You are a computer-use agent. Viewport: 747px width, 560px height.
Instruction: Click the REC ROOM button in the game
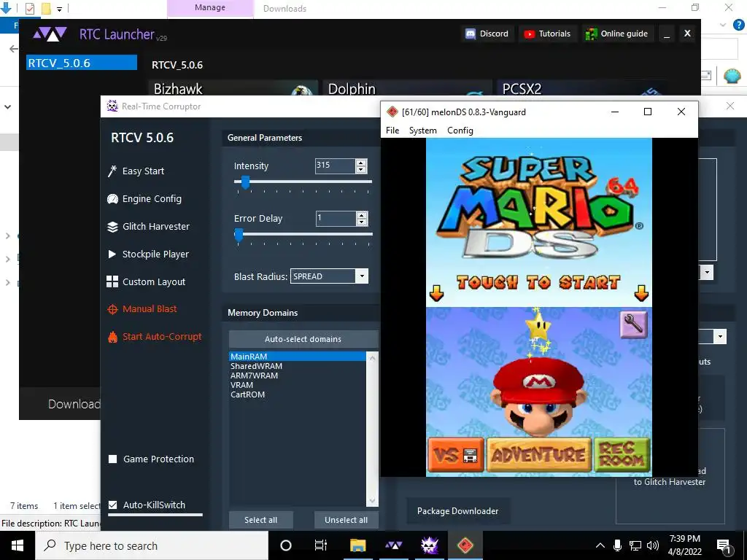[x=622, y=455]
